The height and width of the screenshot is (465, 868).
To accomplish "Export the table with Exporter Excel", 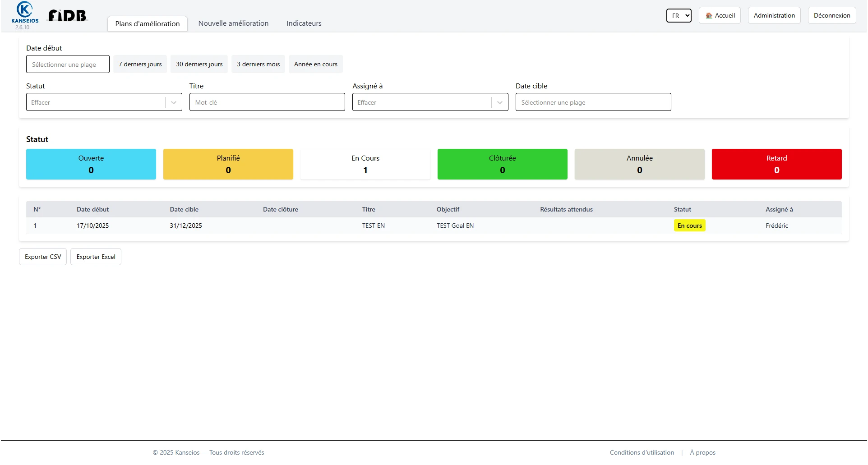I will (x=96, y=257).
